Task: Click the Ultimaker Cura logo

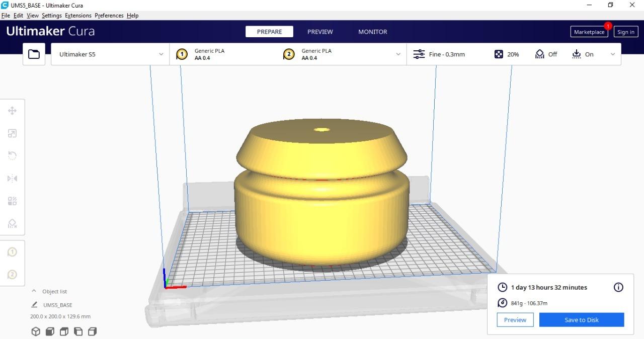Action: pos(50,31)
